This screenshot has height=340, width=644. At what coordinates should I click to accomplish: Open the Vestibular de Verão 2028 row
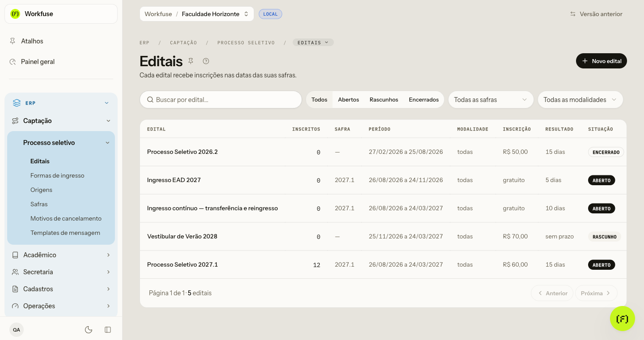383,237
